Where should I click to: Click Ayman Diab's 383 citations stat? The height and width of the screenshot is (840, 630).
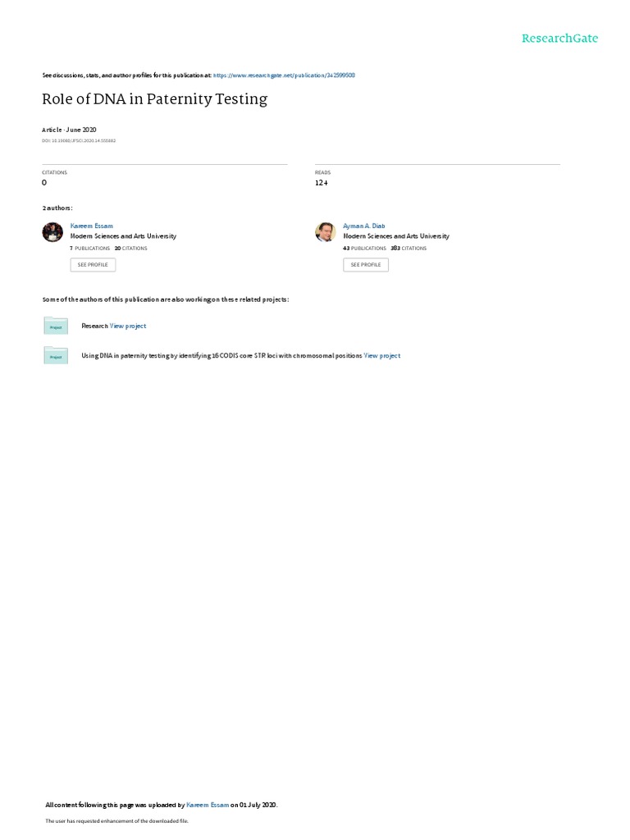tap(409, 248)
